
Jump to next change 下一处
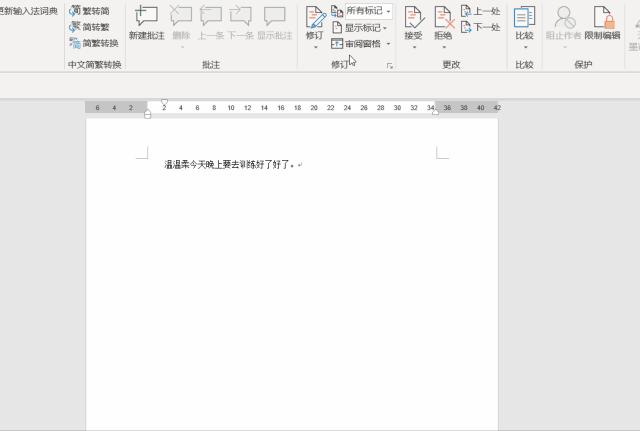point(480,27)
